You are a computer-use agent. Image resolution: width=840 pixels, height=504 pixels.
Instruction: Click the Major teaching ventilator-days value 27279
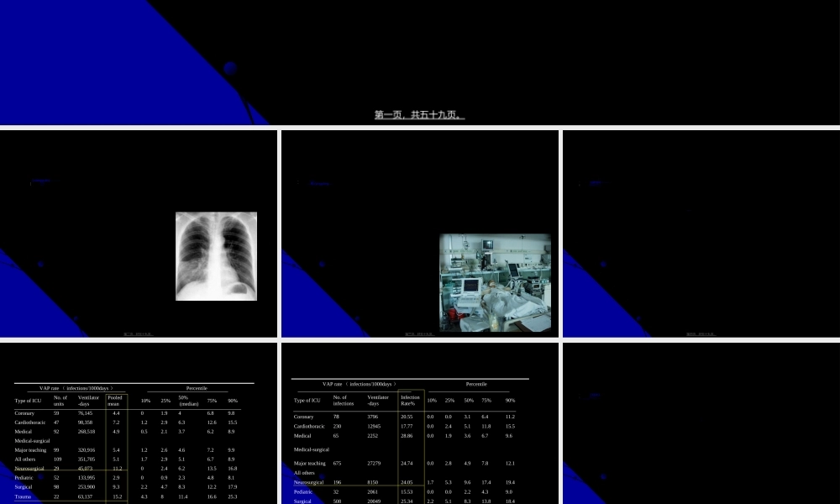[x=377, y=463]
